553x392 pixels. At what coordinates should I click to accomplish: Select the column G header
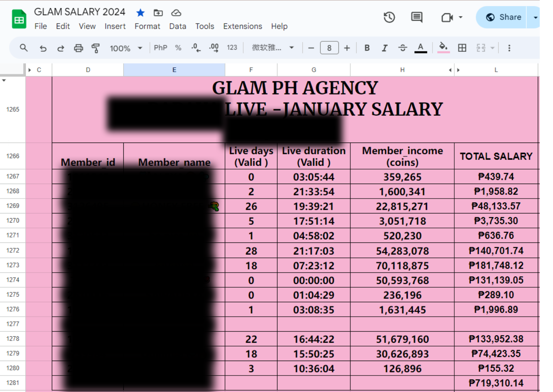click(x=314, y=70)
